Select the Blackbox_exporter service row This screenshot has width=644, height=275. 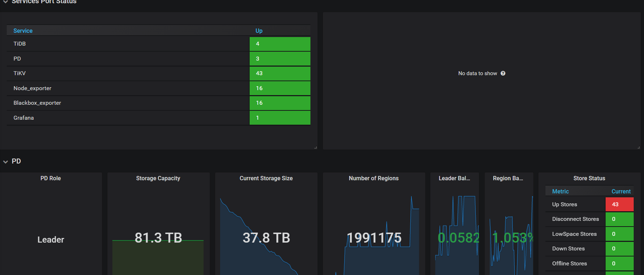[x=37, y=103]
